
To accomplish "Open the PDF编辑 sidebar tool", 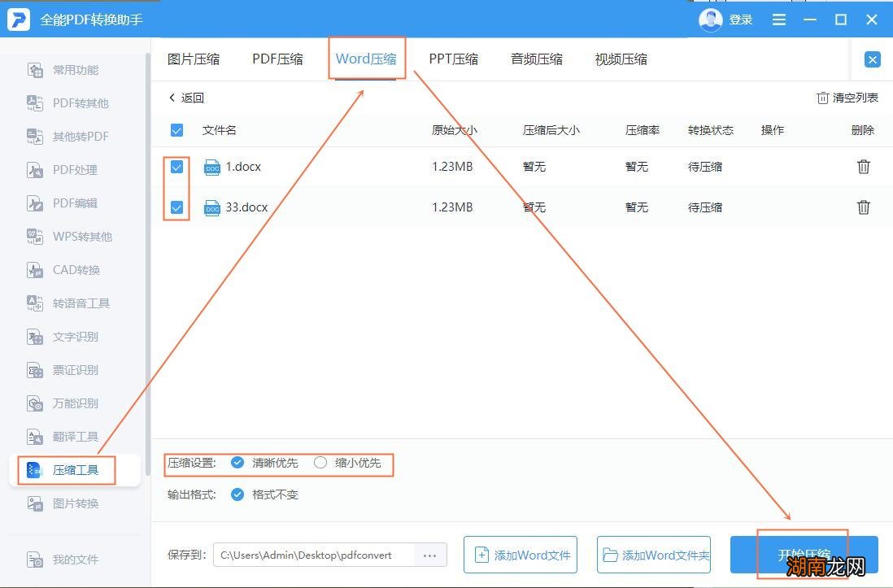I will (x=72, y=203).
